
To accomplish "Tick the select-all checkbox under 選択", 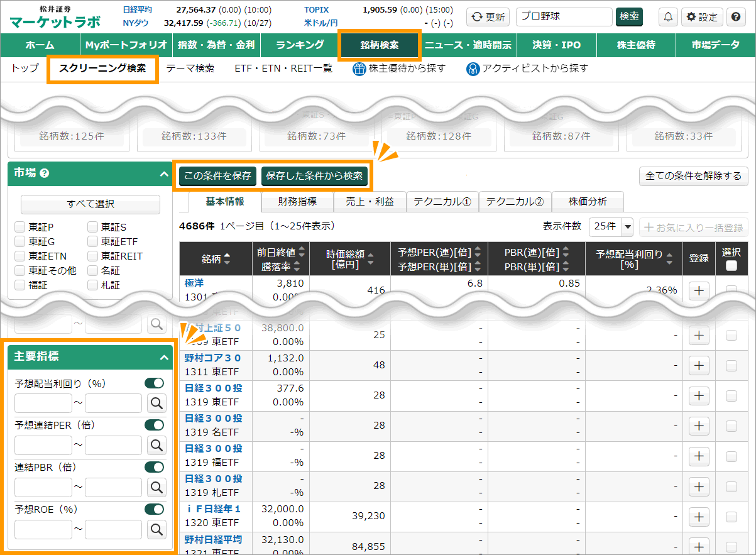I will [x=731, y=266].
